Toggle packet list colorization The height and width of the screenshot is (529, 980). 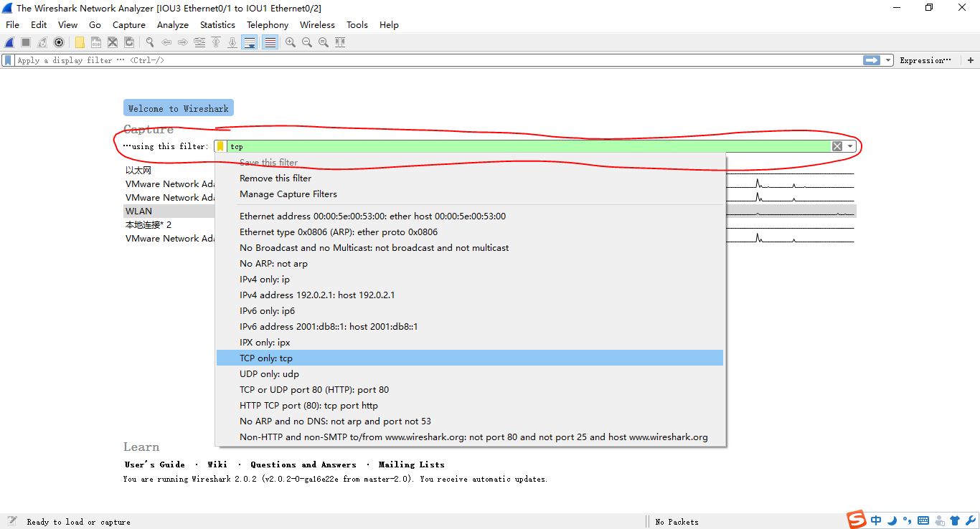[x=270, y=42]
